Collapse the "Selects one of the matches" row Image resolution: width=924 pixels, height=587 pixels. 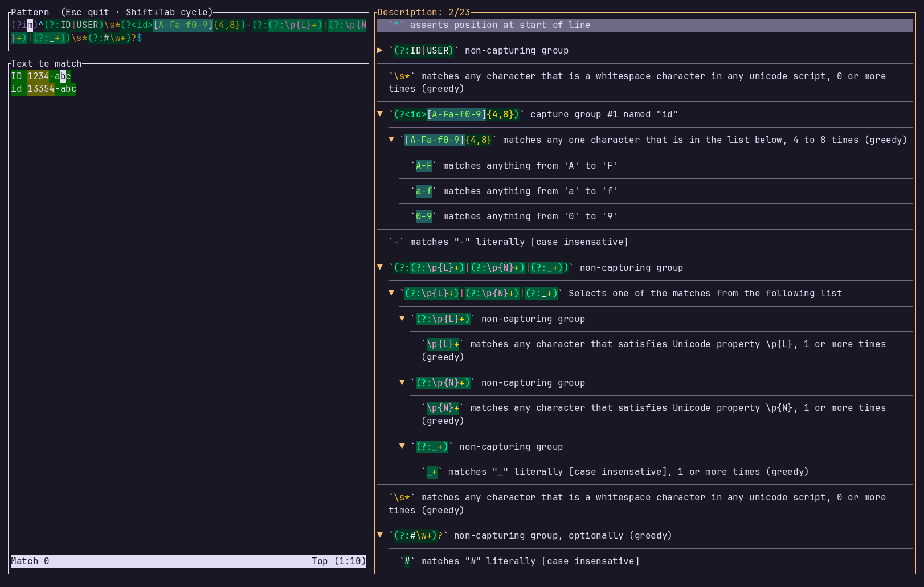click(x=391, y=293)
